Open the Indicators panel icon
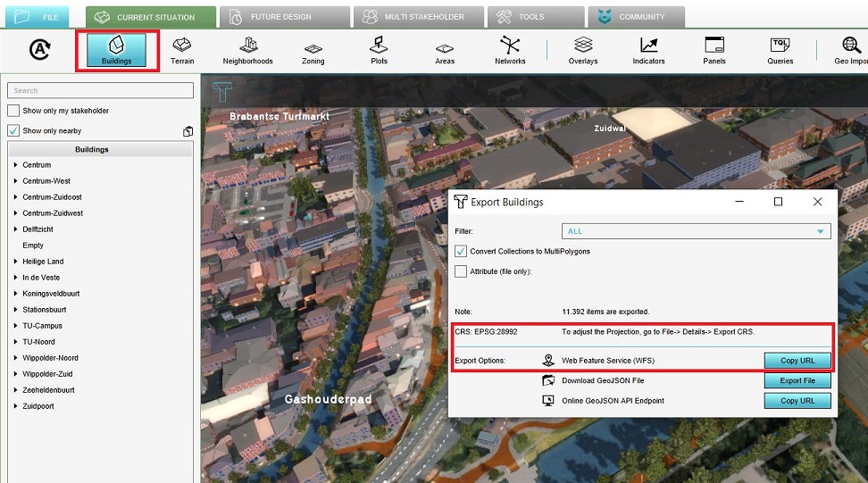 point(648,50)
